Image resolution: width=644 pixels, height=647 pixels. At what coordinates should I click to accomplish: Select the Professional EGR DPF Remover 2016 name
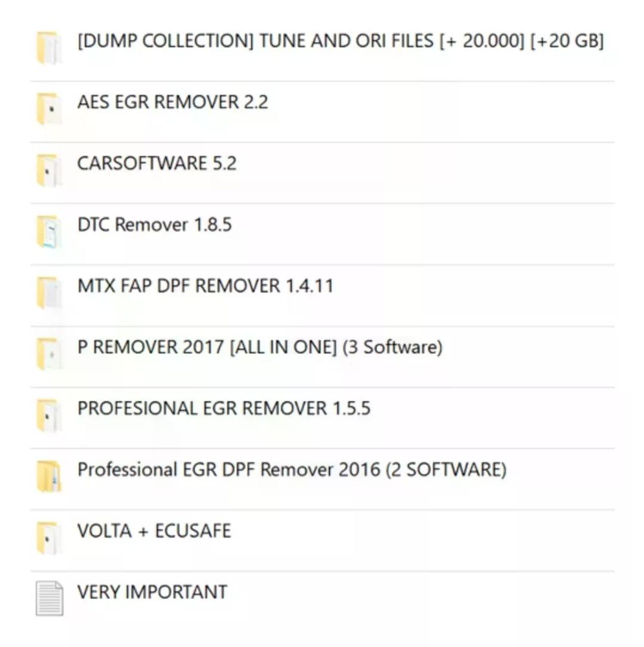(x=291, y=469)
